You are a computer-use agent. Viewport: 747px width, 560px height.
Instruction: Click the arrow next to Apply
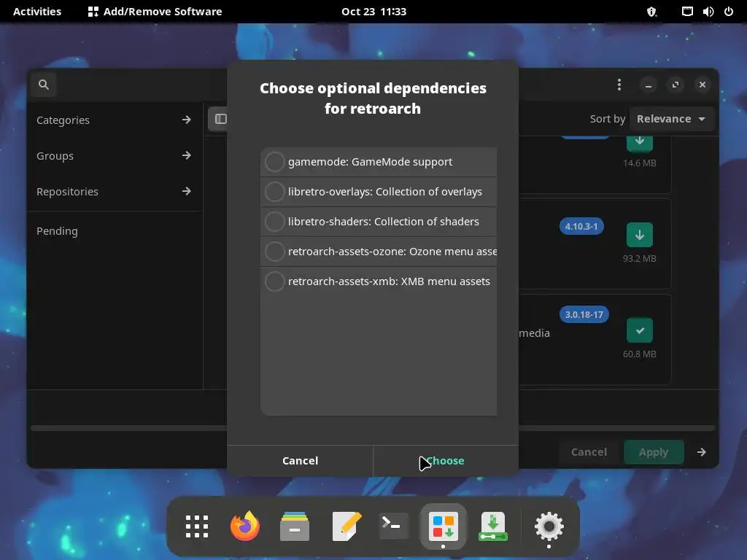click(701, 452)
